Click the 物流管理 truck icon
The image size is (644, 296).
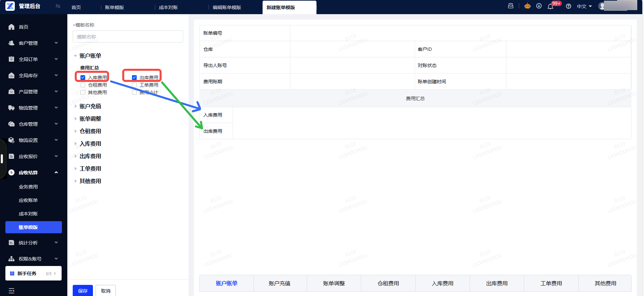click(11, 108)
